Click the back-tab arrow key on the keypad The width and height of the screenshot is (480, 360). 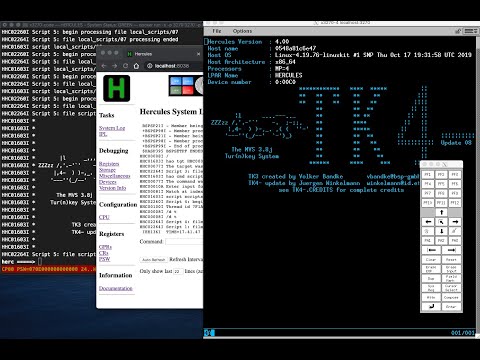pos(431,250)
